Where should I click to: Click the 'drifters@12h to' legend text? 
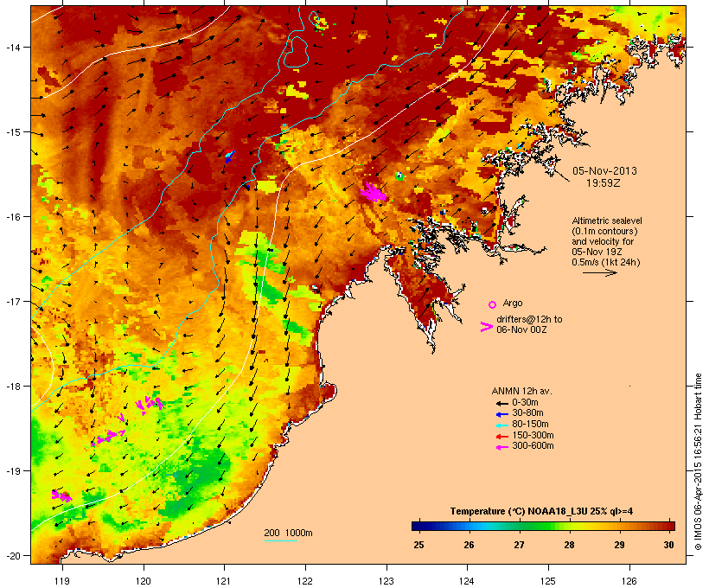pos(529,319)
